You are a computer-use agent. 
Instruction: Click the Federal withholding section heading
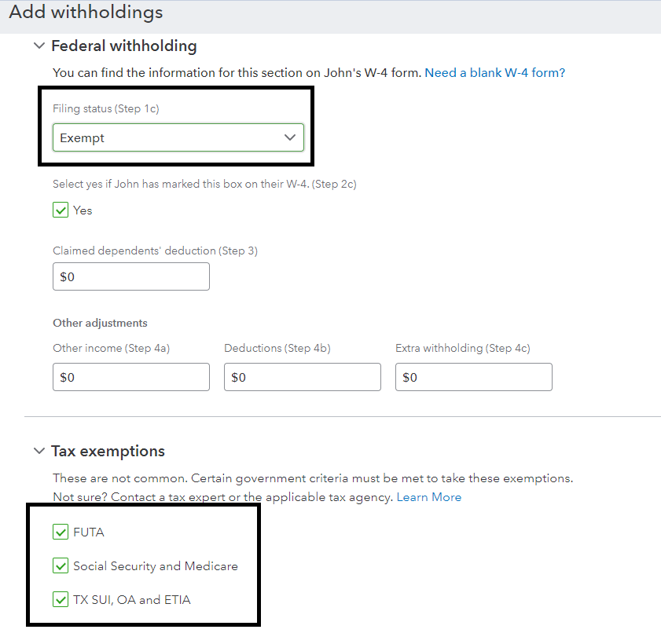pos(123,46)
